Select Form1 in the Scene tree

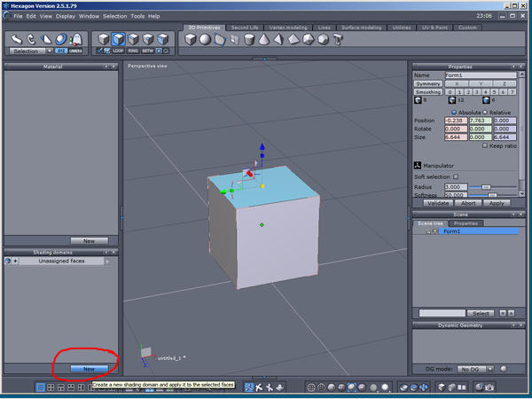(479, 231)
